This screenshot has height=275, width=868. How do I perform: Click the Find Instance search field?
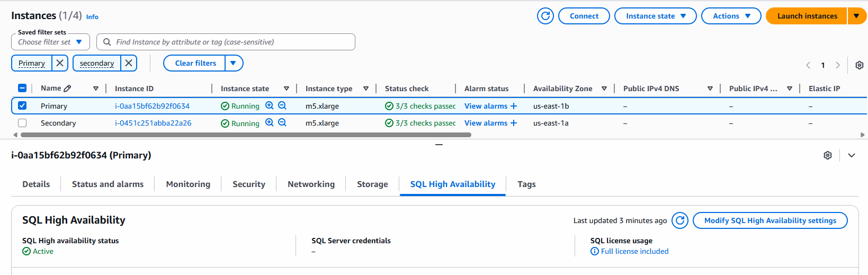click(x=228, y=42)
